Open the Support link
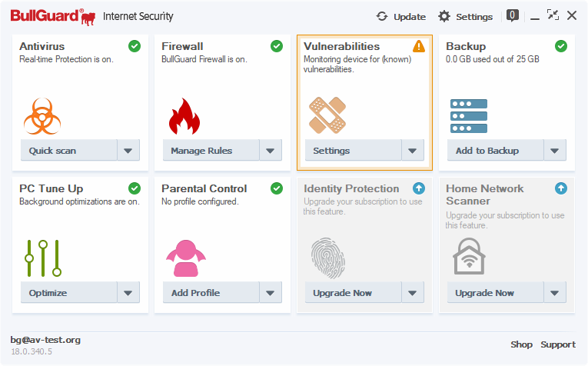Image resolution: width=588 pixels, height=366 pixels. pyautogui.click(x=557, y=344)
